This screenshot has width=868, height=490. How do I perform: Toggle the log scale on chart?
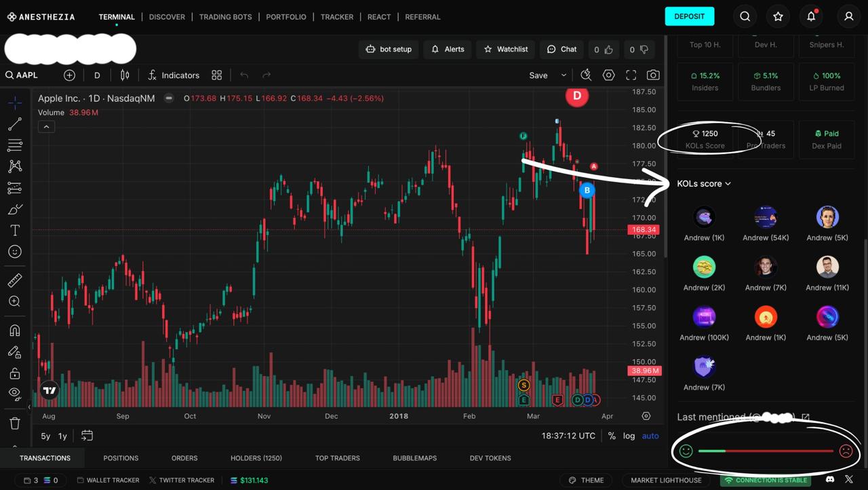coord(629,436)
